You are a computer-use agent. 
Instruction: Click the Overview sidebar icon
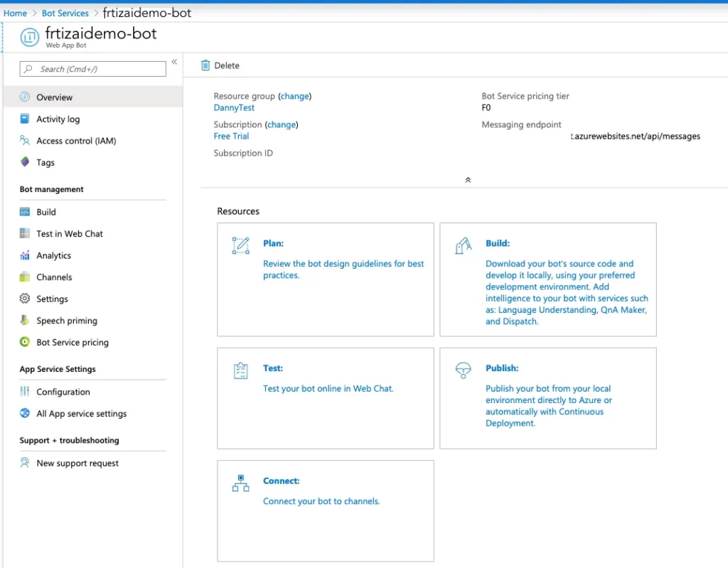(25, 97)
